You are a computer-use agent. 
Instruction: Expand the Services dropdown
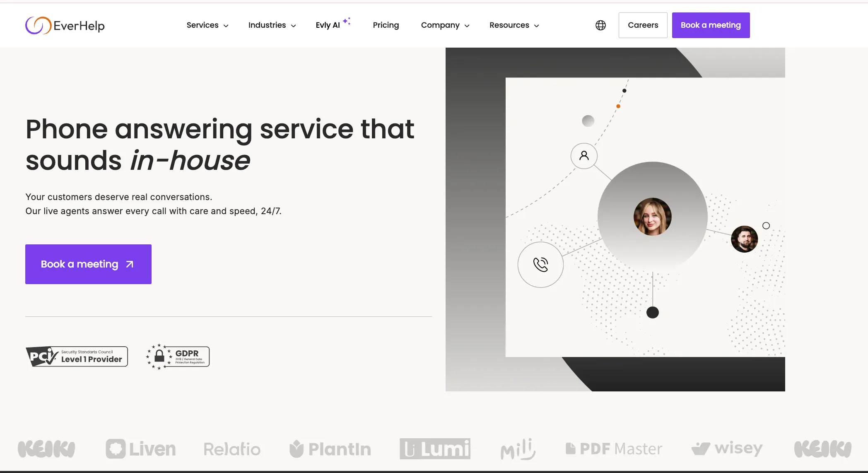[207, 25]
